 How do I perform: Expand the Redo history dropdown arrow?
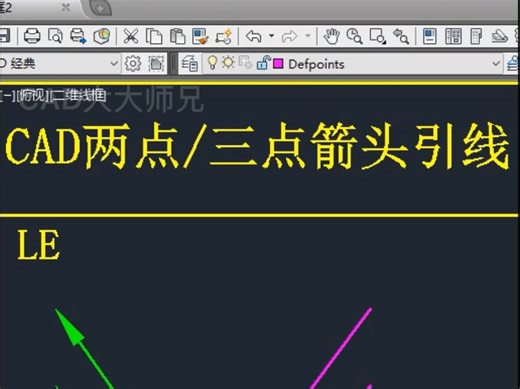[x=308, y=35]
